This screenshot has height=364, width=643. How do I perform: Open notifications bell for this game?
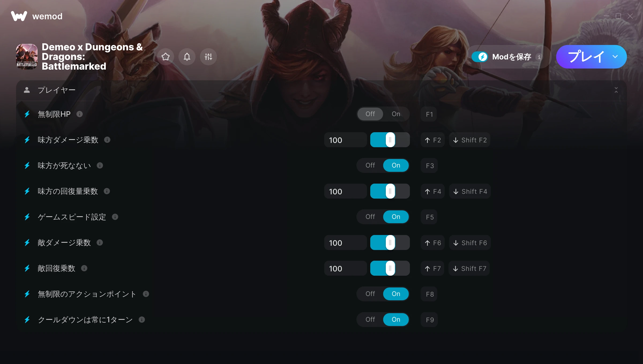pyautogui.click(x=187, y=57)
